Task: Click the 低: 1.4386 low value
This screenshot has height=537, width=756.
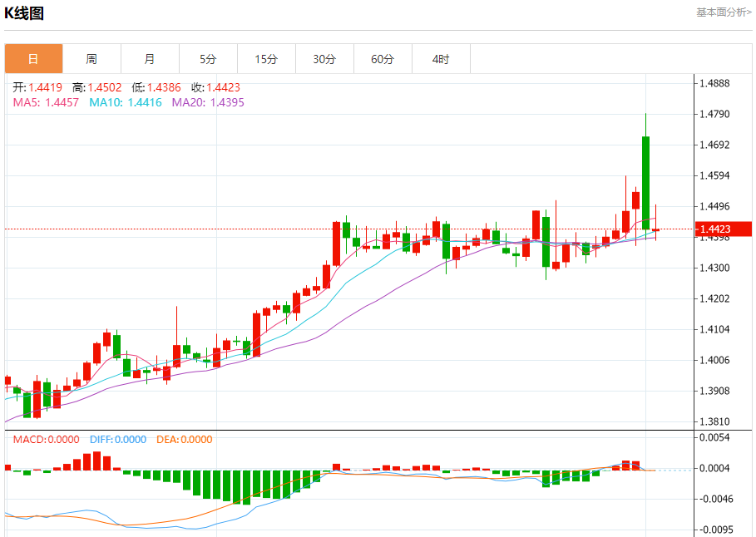Action: 156,87
